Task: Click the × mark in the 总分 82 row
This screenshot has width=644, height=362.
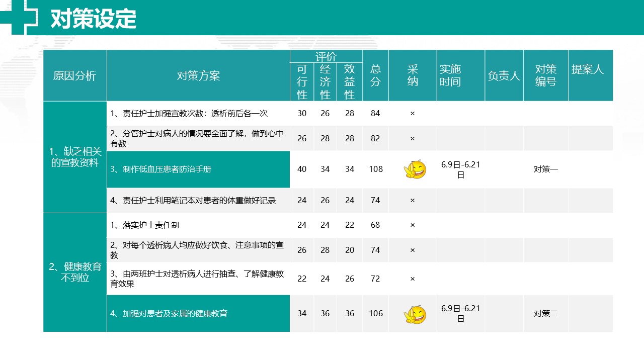Action: point(413,139)
